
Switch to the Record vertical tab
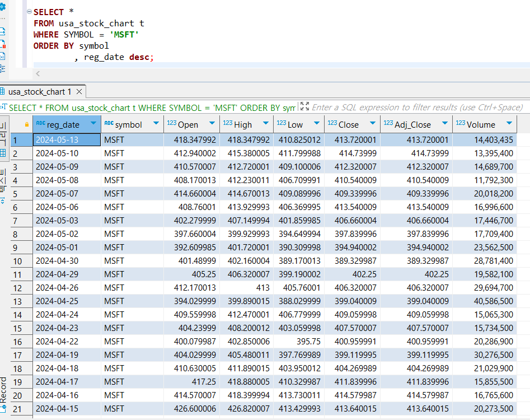3,394
